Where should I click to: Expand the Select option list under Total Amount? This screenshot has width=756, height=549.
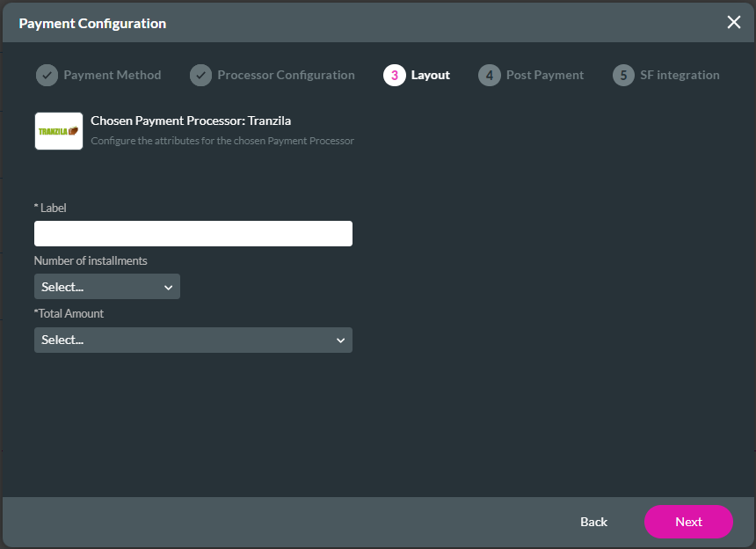coord(193,340)
